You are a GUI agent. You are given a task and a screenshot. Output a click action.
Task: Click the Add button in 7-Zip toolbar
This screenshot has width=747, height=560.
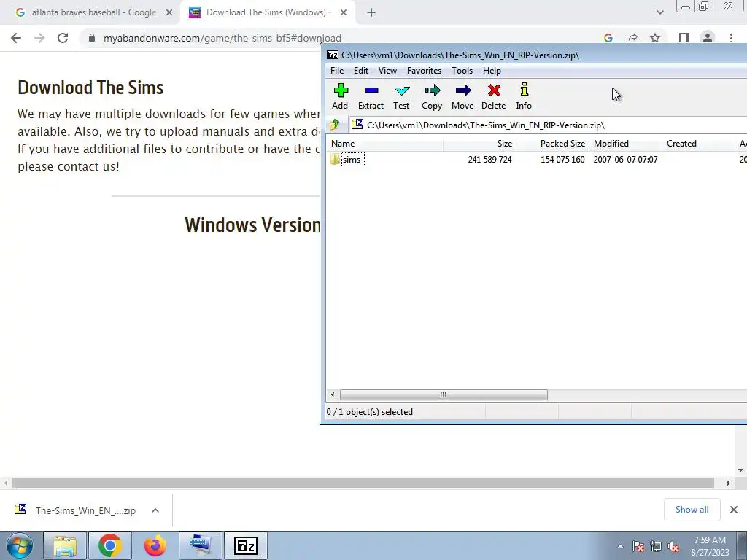tap(340, 97)
